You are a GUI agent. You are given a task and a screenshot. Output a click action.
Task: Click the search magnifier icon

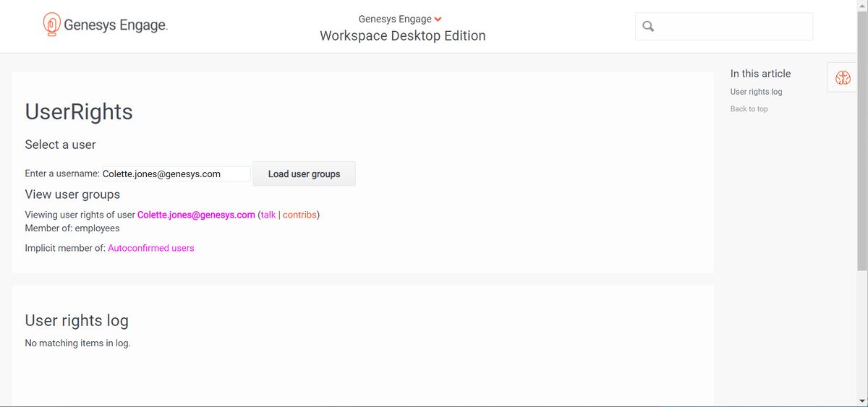(648, 27)
